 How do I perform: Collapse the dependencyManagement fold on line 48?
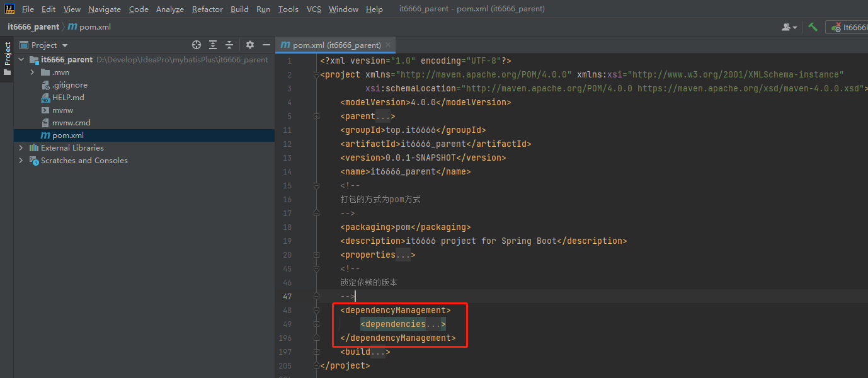[x=317, y=311]
